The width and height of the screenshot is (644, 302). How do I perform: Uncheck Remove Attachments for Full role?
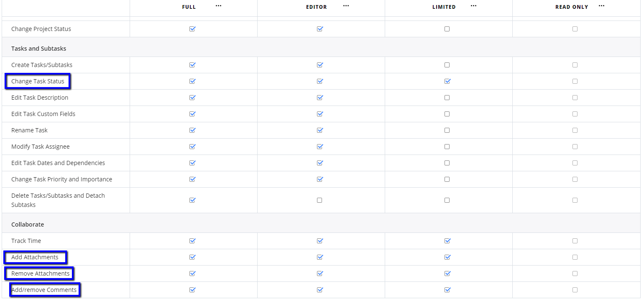(x=192, y=274)
